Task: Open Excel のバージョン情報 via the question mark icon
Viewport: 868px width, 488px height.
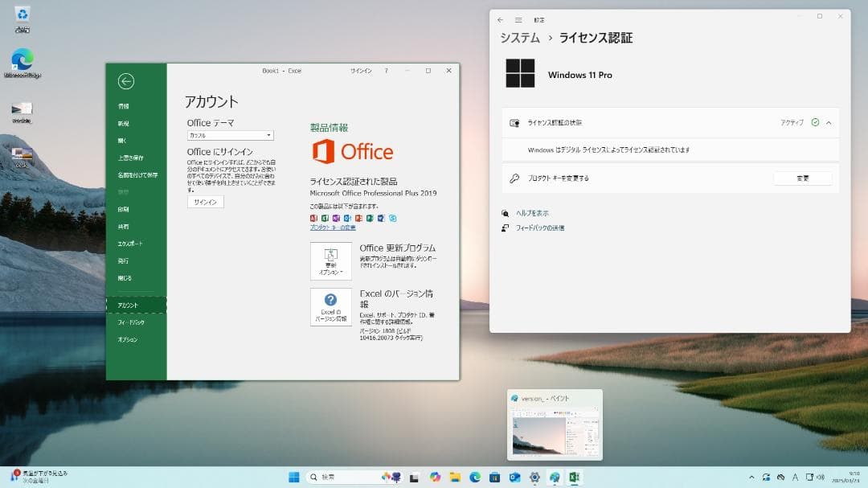Action: coord(332,305)
